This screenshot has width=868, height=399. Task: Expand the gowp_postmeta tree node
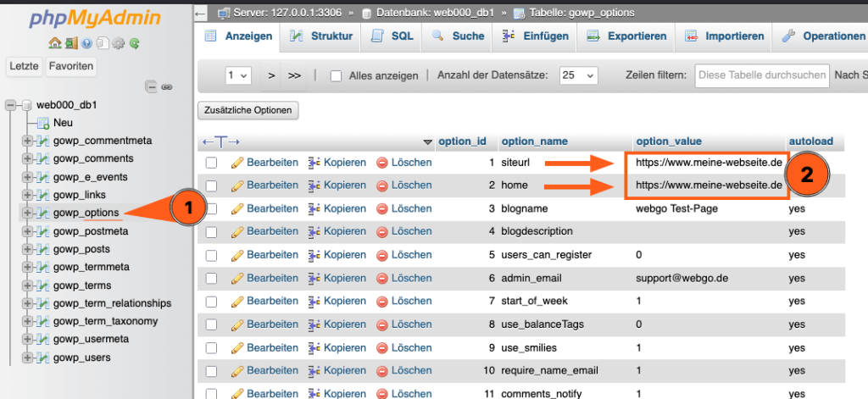coord(27,231)
